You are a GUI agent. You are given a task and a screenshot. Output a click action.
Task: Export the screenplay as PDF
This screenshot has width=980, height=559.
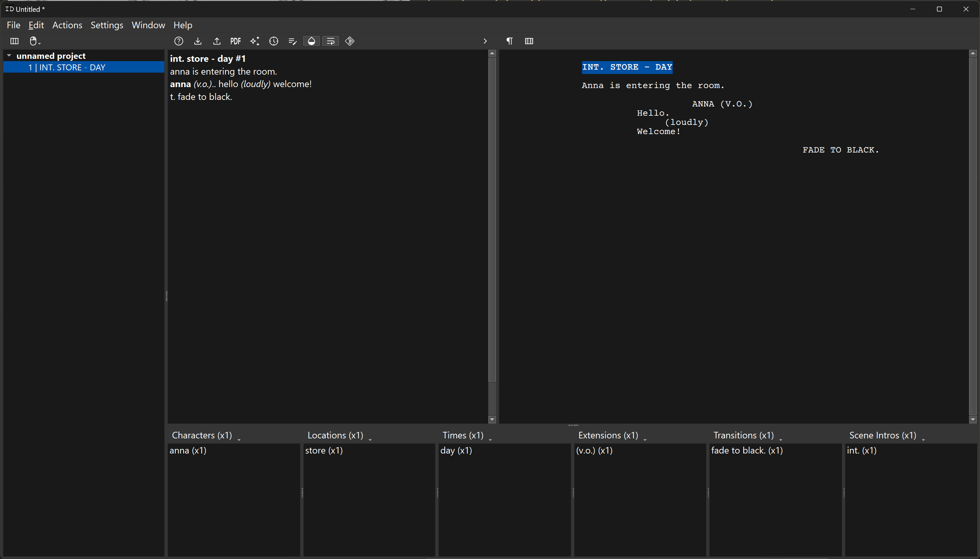[x=235, y=41]
